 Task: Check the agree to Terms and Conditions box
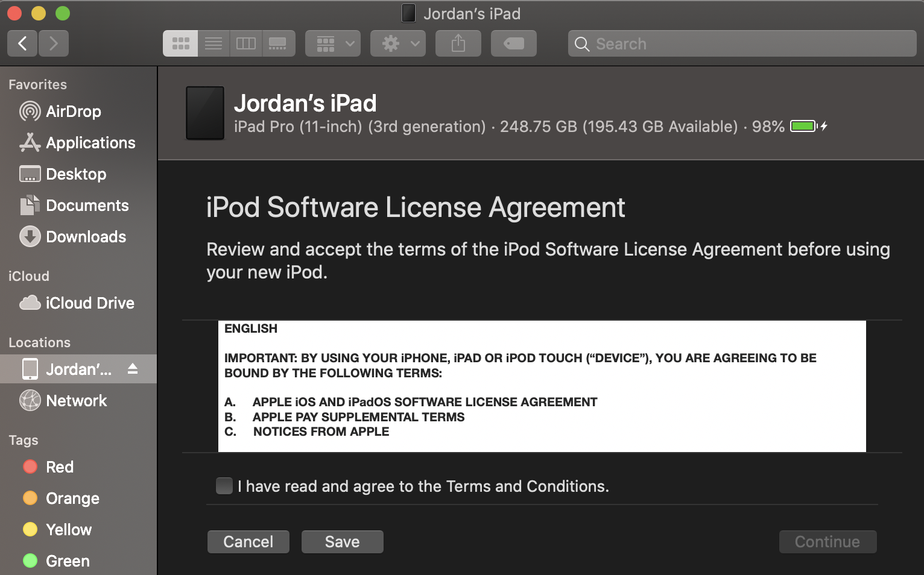224,486
